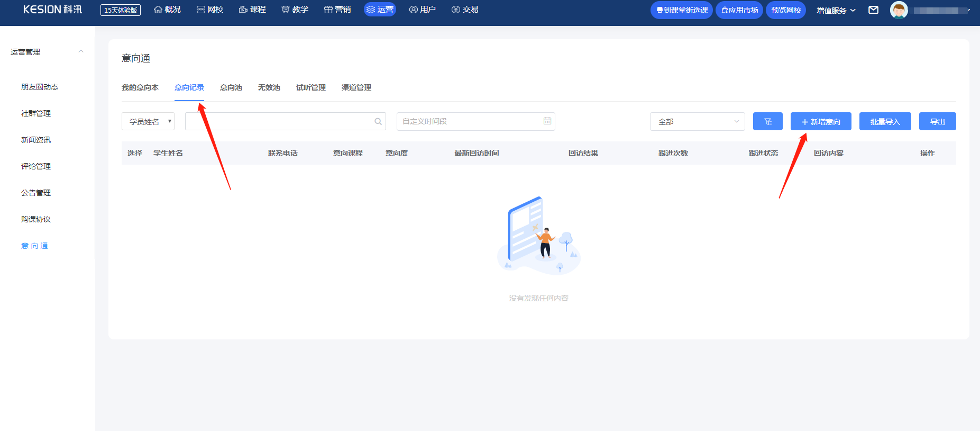Click the 新增意向 button
Screen dimensions: 980x431
click(x=821, y=121)
